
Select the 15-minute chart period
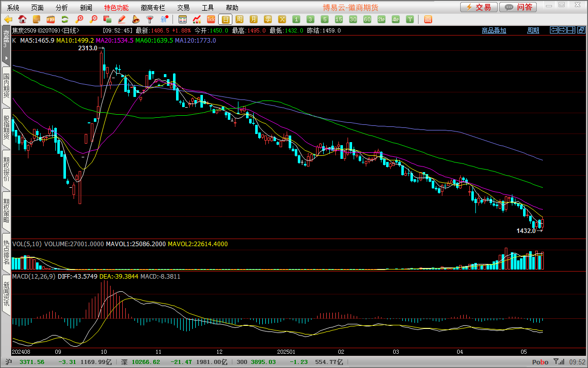[339, 19]
